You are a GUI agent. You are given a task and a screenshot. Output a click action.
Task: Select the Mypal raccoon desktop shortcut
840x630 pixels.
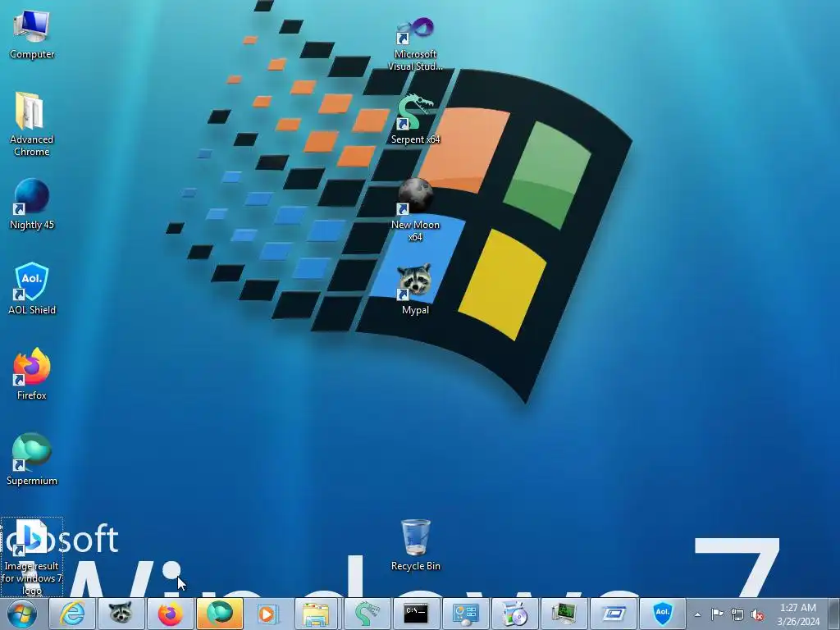pyautogui.click(x=415, y=289)
